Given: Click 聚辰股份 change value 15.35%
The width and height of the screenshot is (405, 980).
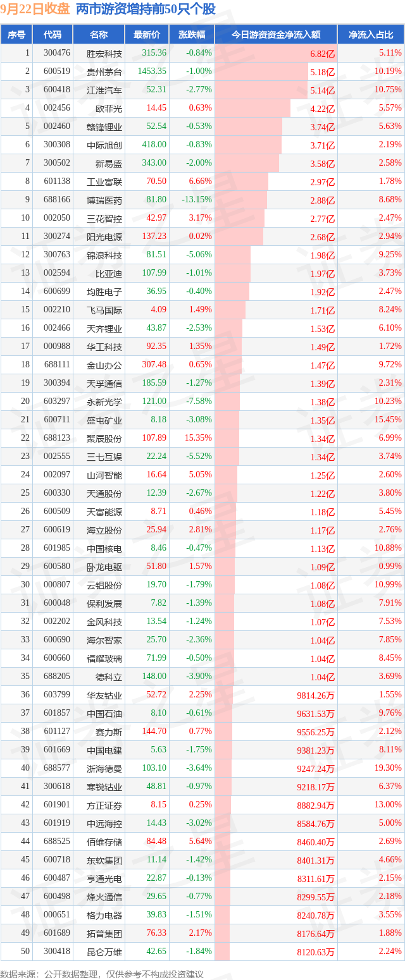Looking at the screenshot, I should click(197, 438).
